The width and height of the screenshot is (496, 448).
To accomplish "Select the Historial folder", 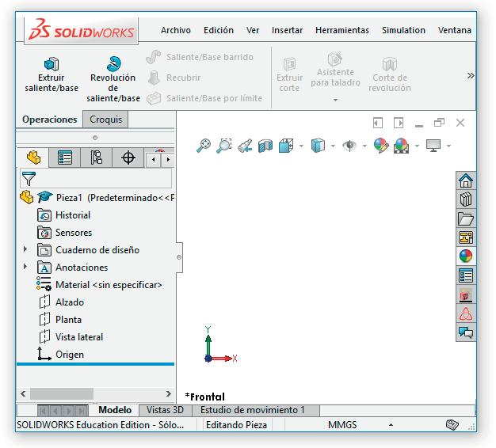I will click(63, 215).
